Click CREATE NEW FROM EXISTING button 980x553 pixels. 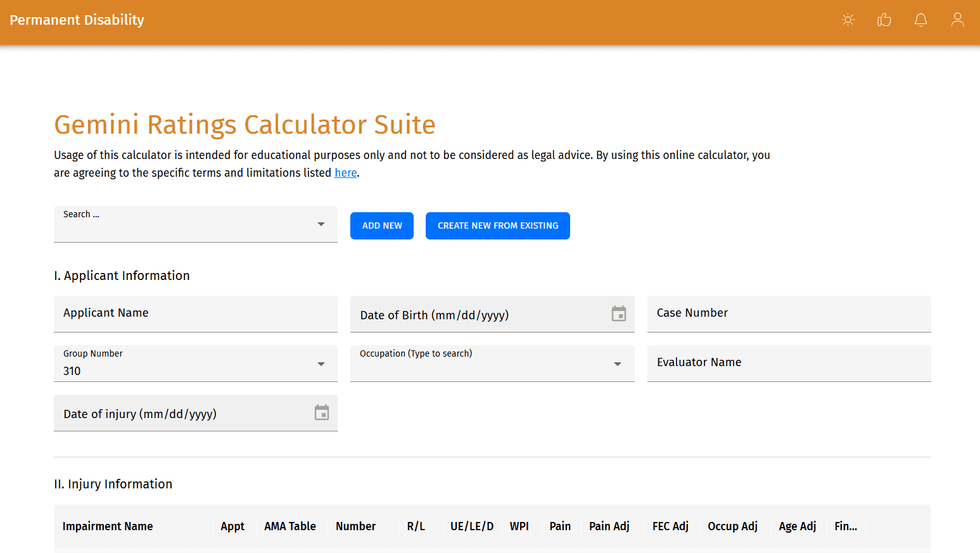tap(498, 226)
